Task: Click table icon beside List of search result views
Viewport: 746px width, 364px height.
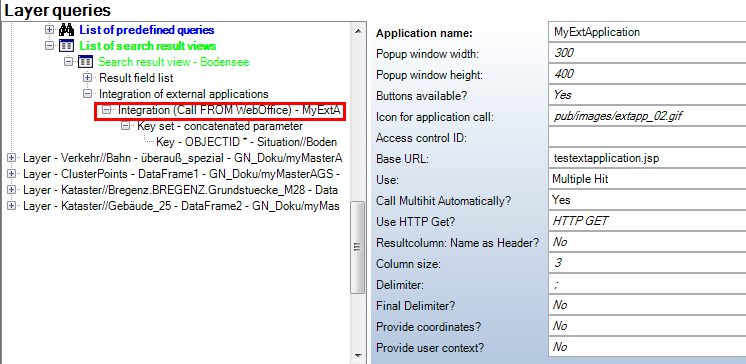Action: [67, 46]
